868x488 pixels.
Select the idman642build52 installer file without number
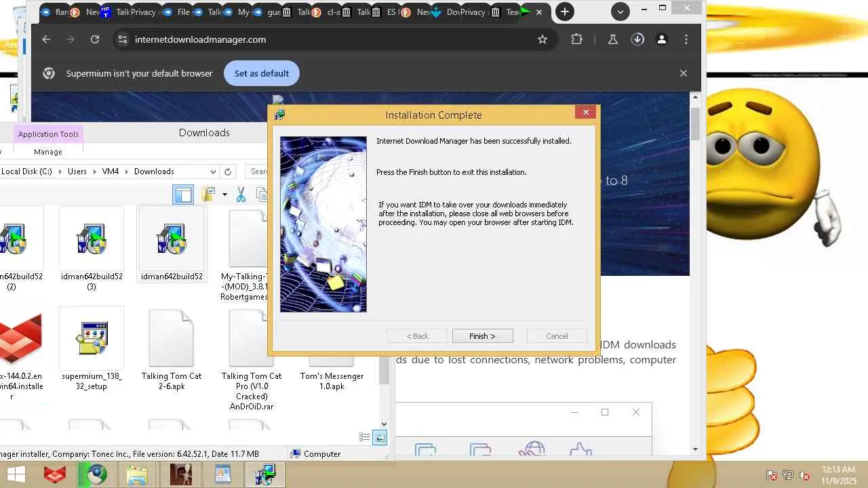point(172,245)
